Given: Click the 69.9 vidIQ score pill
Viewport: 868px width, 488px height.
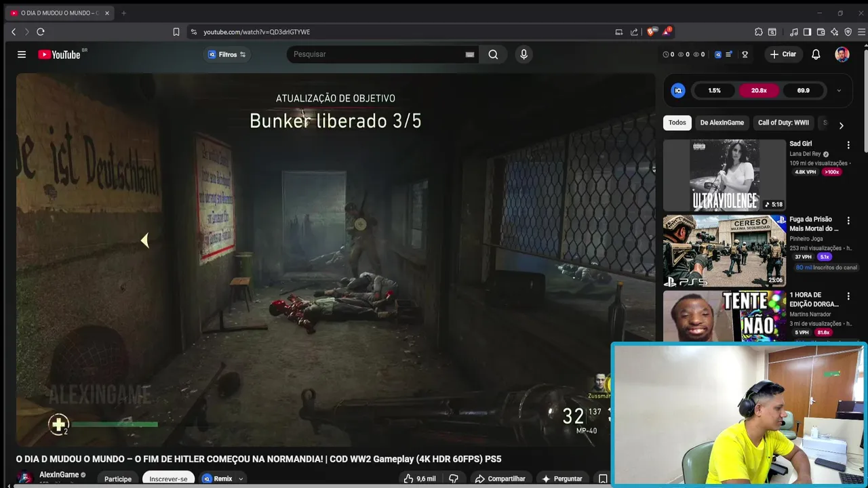Looking at the screenshot, I should tap(804, 90).
